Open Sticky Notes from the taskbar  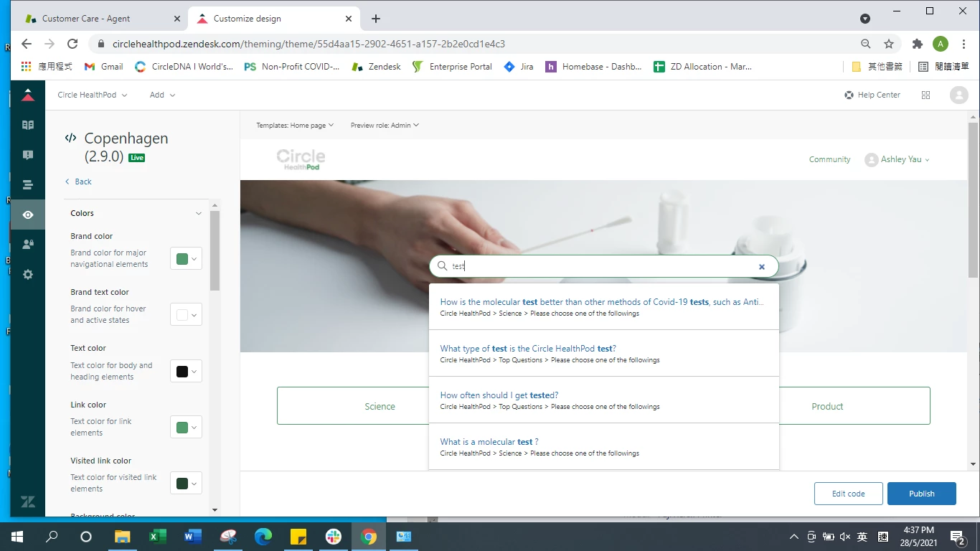click(298, 537)
